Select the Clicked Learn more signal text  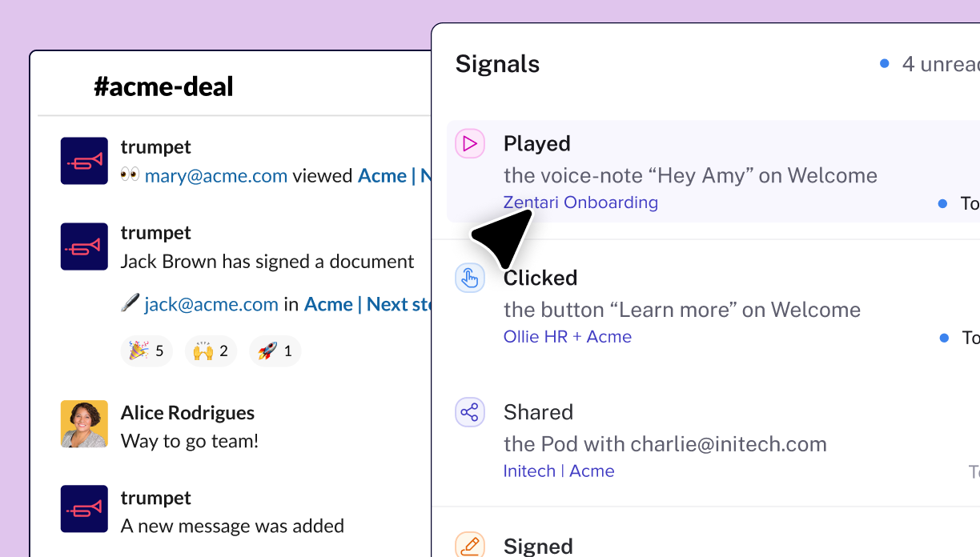(x=682, y=310)
